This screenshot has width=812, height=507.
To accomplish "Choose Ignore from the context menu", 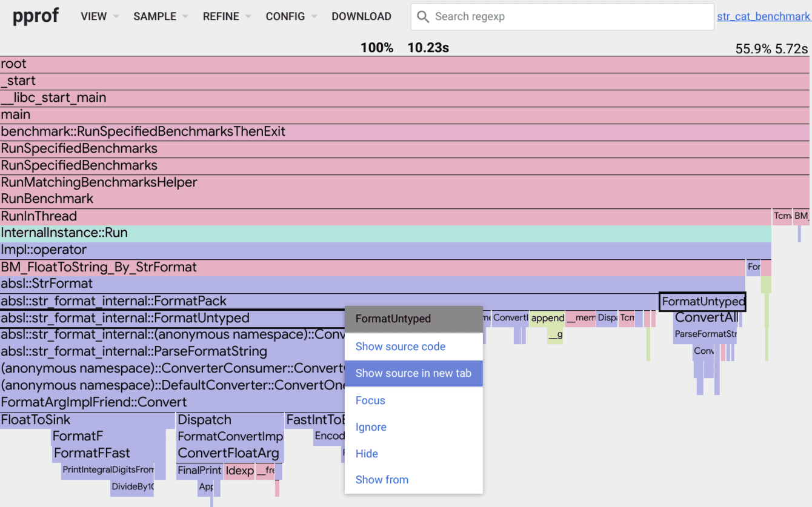I will click(371, 427).
